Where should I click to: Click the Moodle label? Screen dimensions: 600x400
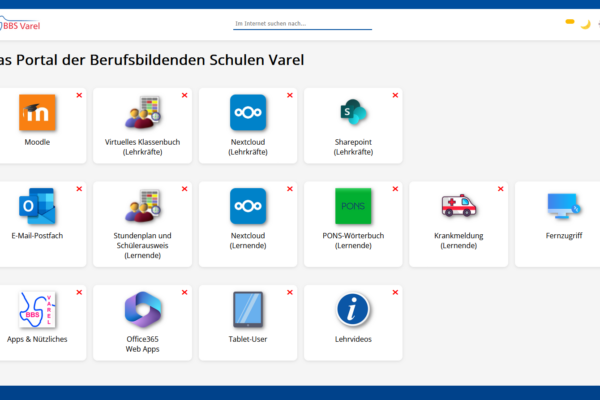pyautogui.click(x=37, y=142)
